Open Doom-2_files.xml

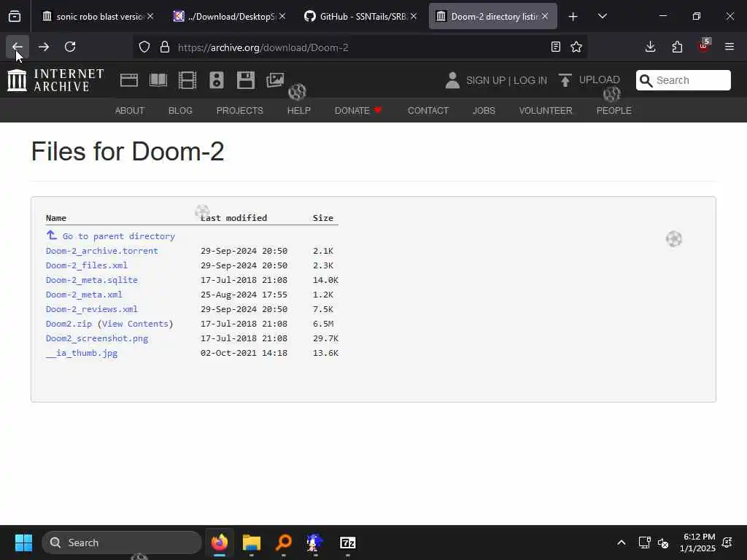pos(87,265)
